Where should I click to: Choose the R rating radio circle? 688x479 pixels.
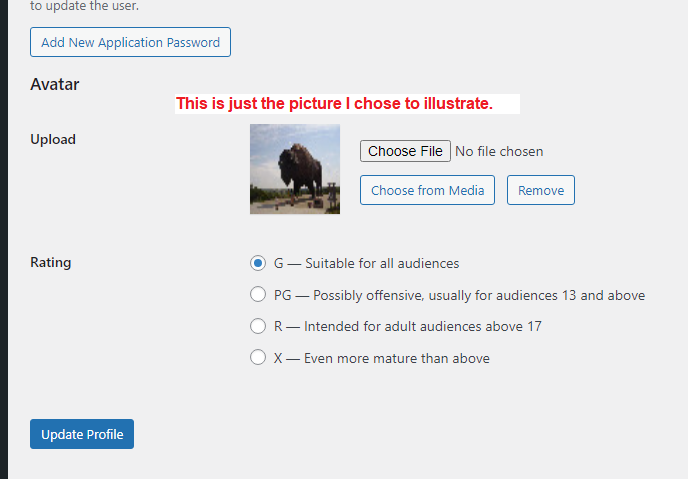pos(257,326)
